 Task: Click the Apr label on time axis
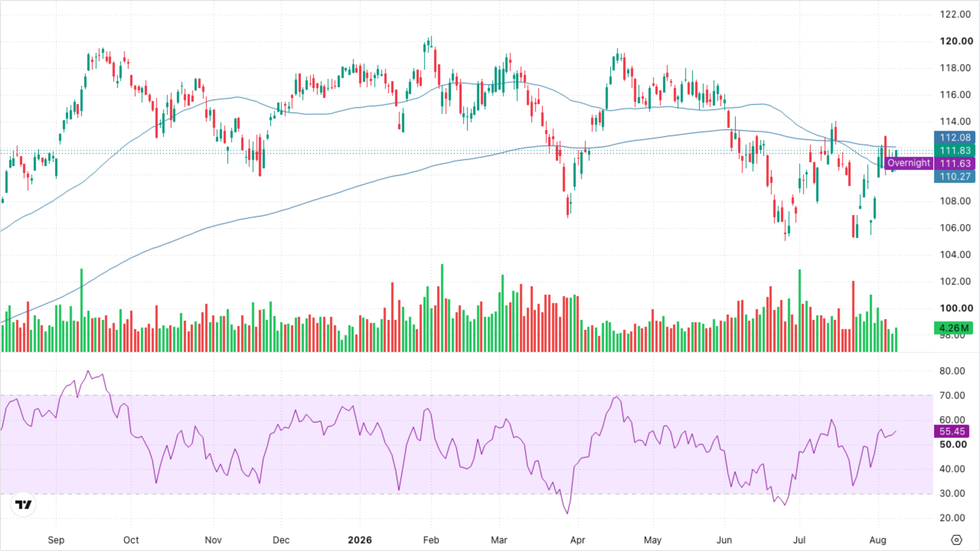pos(577,540)
